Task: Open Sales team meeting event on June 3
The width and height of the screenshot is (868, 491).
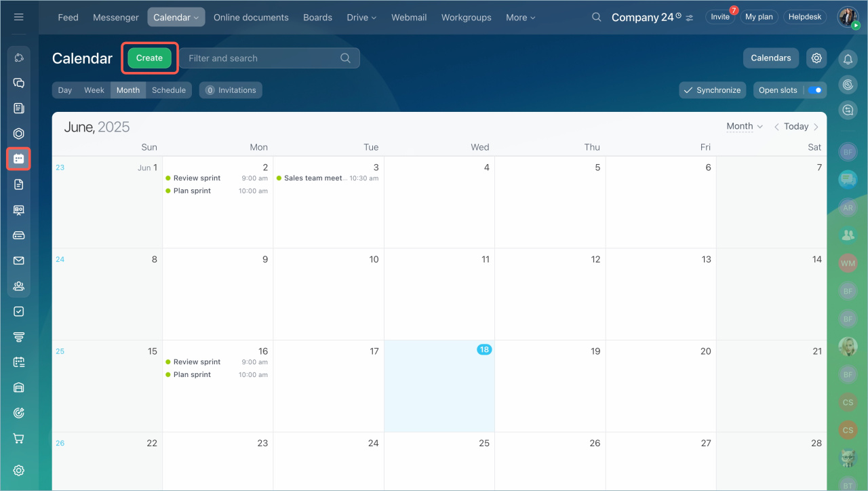Action: click(x=328, y=178)
